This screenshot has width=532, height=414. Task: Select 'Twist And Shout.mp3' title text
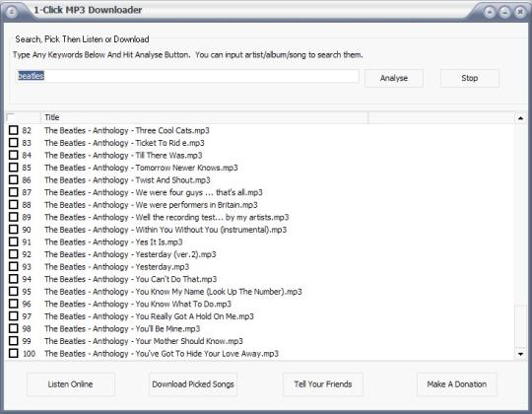point(172,179)
